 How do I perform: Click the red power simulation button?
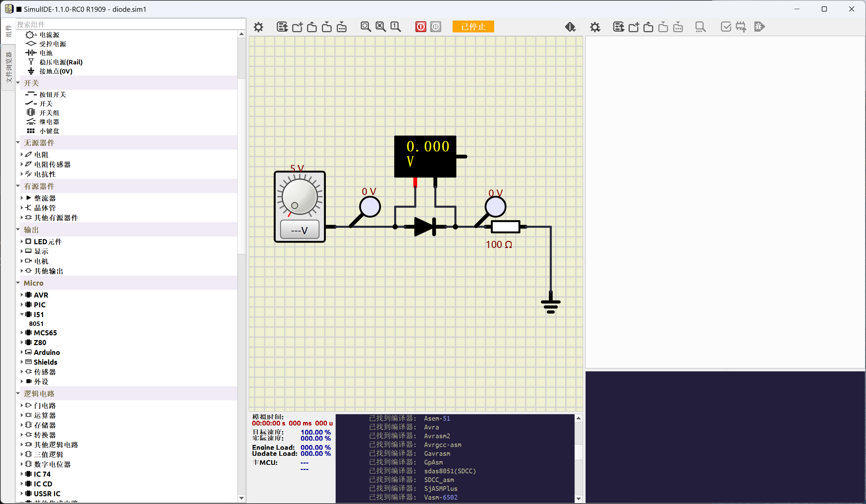(x=421, y=27)
